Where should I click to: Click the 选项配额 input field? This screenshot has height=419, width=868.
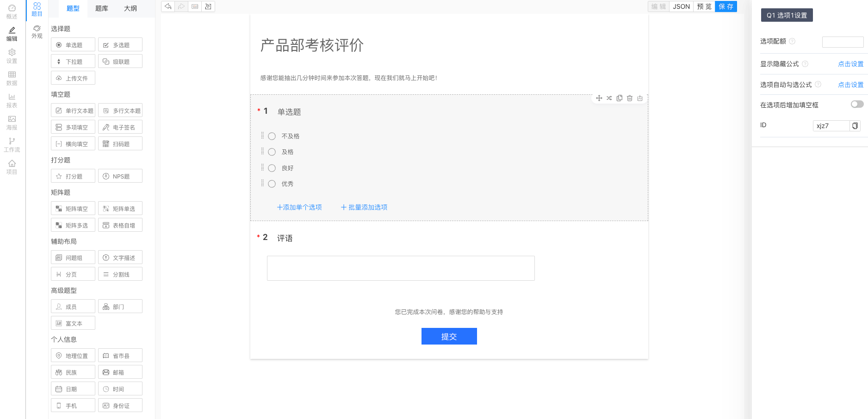point(842,42)
